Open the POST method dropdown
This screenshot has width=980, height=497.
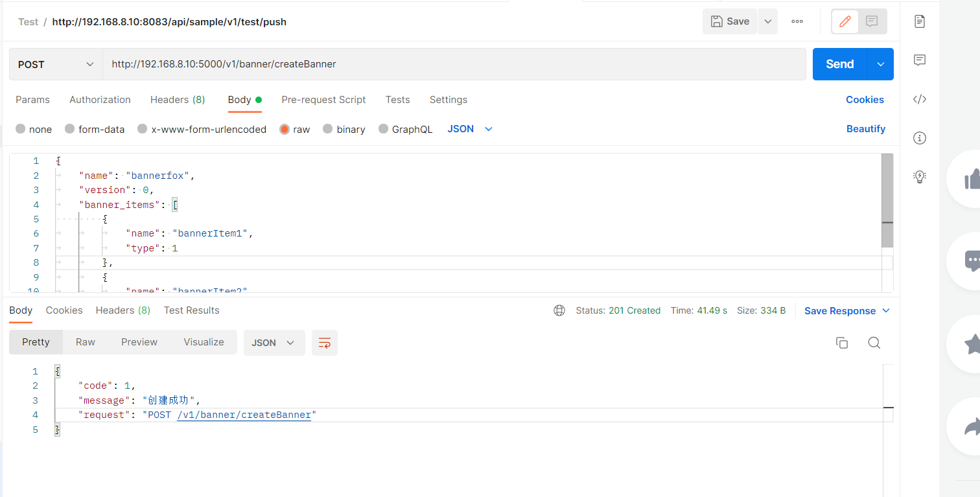tap(56, 64)
